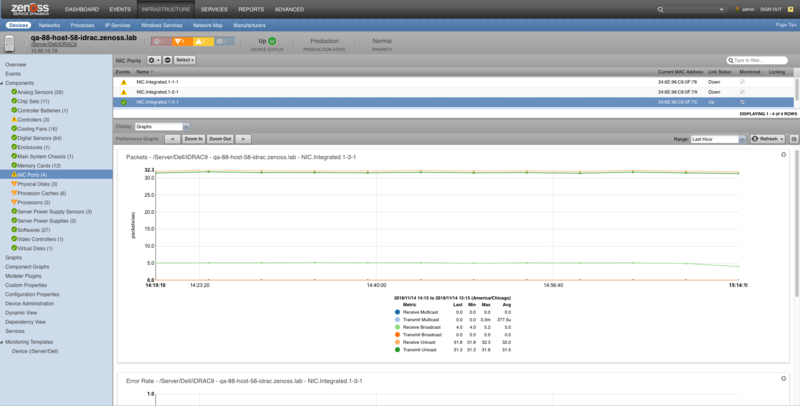
Task: Click warning icon for NIC.Integrated.1-2-1
Action: click(123, 92)
